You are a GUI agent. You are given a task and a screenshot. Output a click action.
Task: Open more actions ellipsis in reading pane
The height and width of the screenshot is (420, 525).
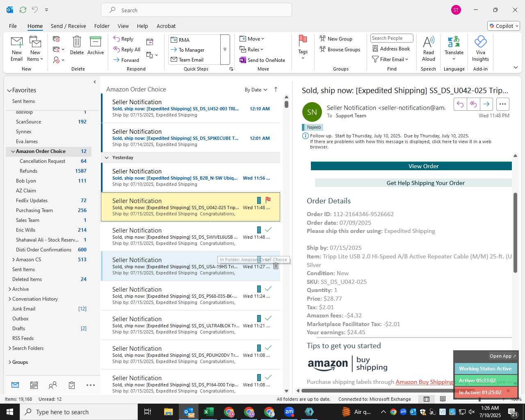[x=502, y=104]
